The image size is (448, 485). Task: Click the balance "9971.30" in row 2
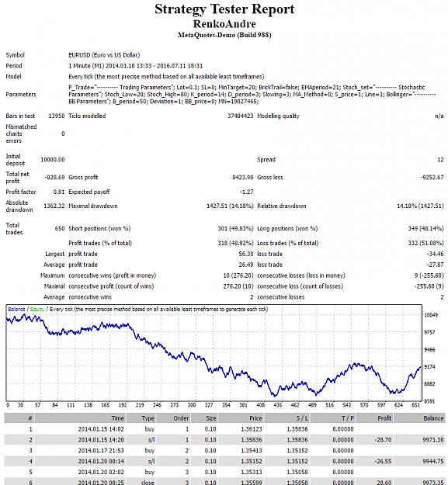pos(433,440)
